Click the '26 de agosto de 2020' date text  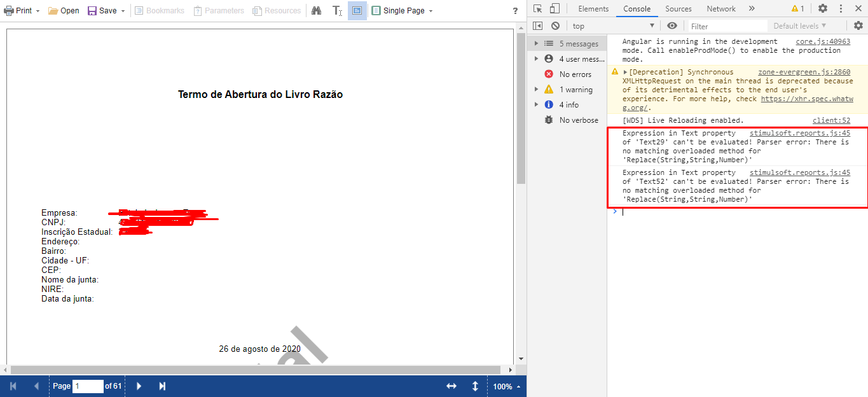[x=259, y=349]
